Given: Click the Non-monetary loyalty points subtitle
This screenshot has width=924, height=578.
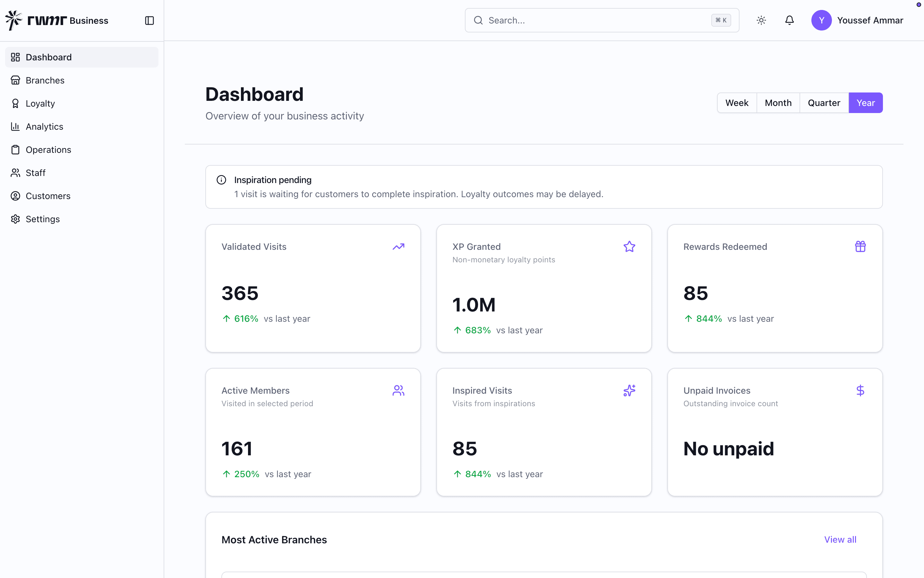Looking at the screenshot, I should 503,259.
